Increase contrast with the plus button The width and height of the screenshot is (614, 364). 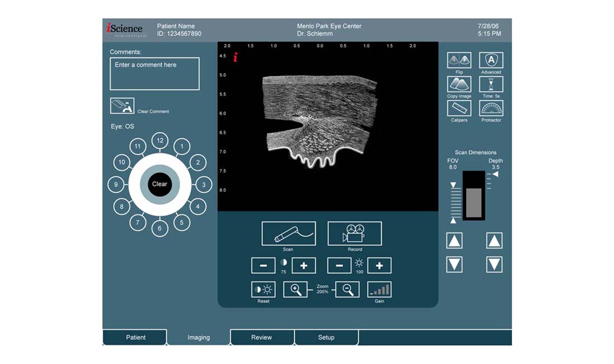tap(304, 266)
